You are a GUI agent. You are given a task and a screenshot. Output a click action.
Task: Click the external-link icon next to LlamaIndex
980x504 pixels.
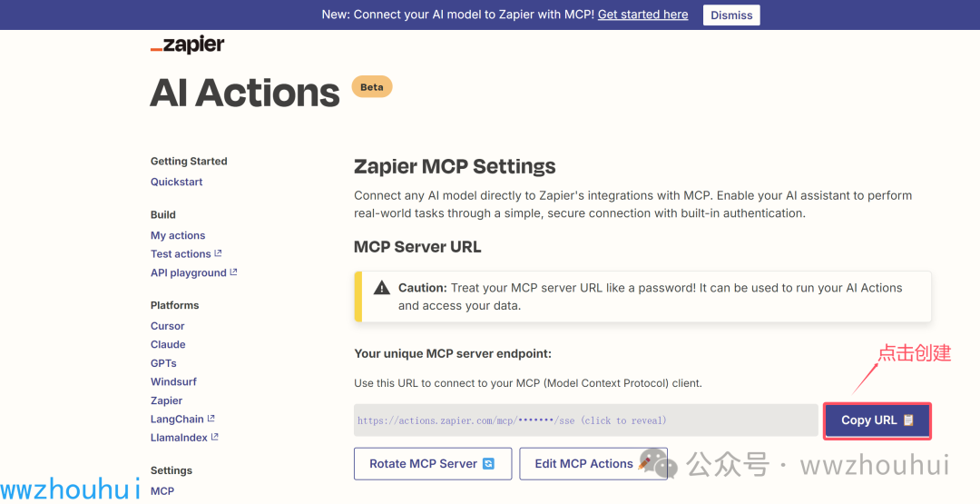click(215, 437)
